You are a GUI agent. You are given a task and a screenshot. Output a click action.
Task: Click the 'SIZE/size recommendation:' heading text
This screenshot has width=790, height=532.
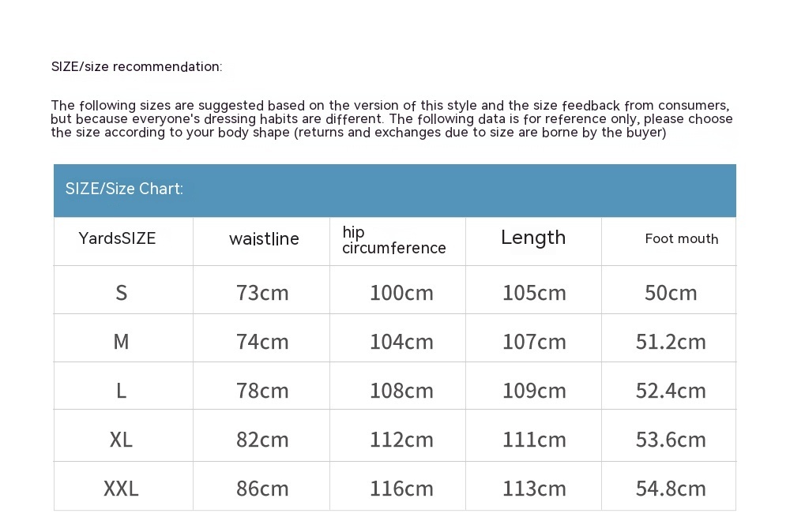pos(137,67)
